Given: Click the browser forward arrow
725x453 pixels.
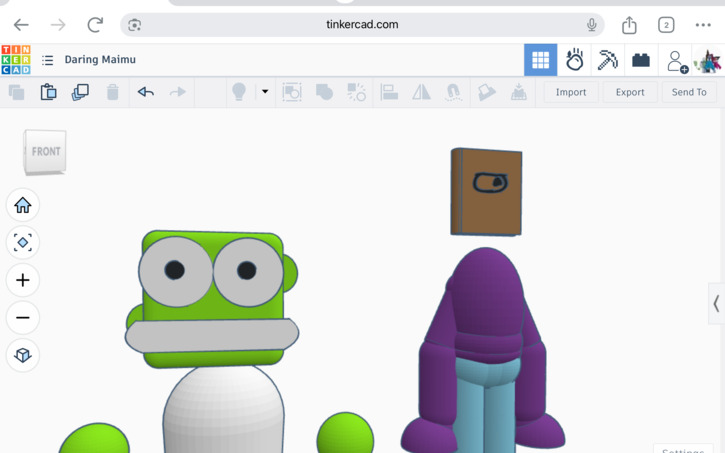Looking at the screenshot, I should [x=58, y=24].
